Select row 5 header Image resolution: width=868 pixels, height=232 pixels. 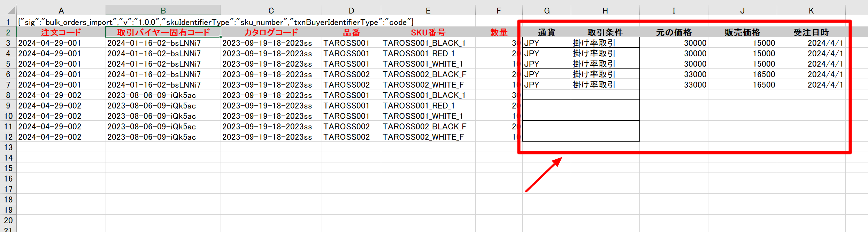(8, 64)
